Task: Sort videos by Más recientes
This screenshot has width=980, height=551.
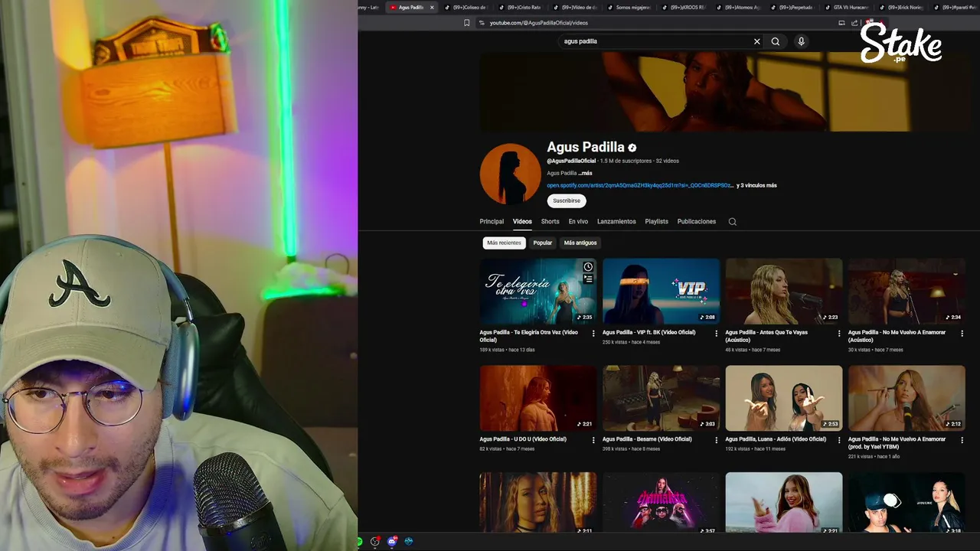Action: [x=504, y=243]
